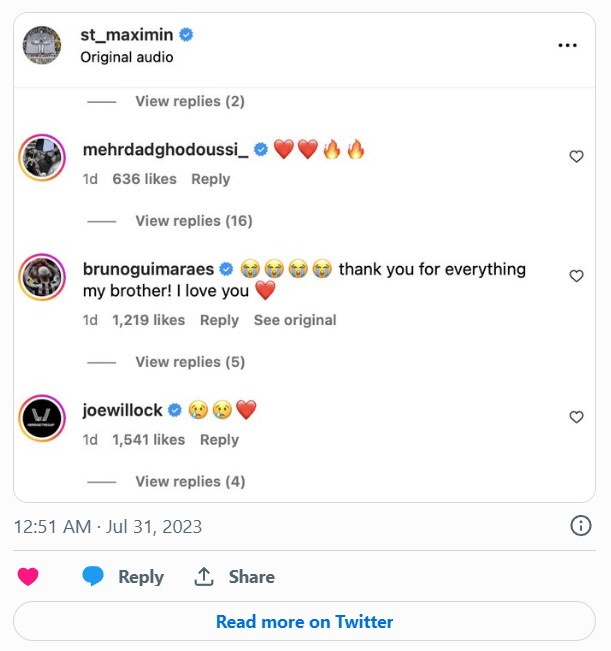Like the mehrdadghodoussi_ comment with heart
Viewport: 611px width, 651px height.
(576, 156)
